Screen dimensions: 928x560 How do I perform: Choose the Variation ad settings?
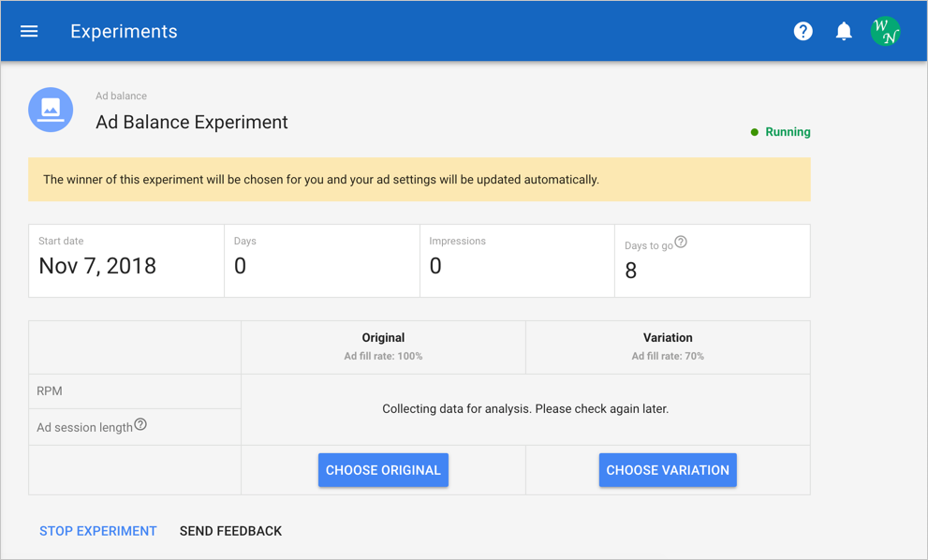tap(668, 470)
